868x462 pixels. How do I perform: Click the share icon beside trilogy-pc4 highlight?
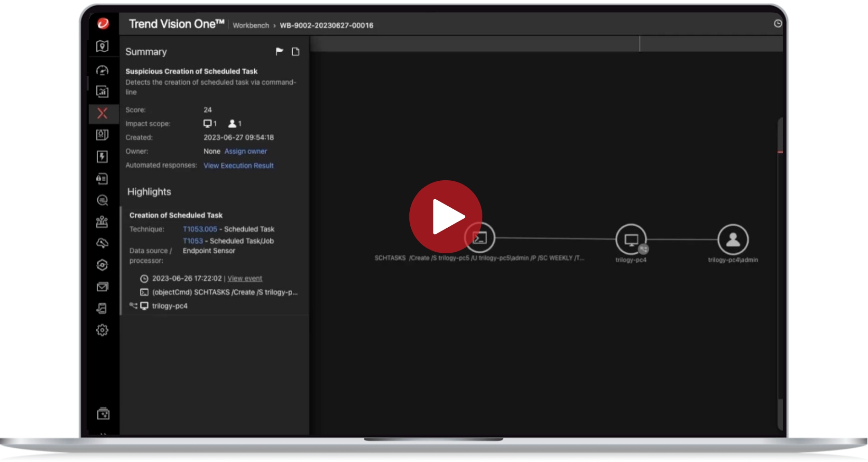tap(133, 306)
